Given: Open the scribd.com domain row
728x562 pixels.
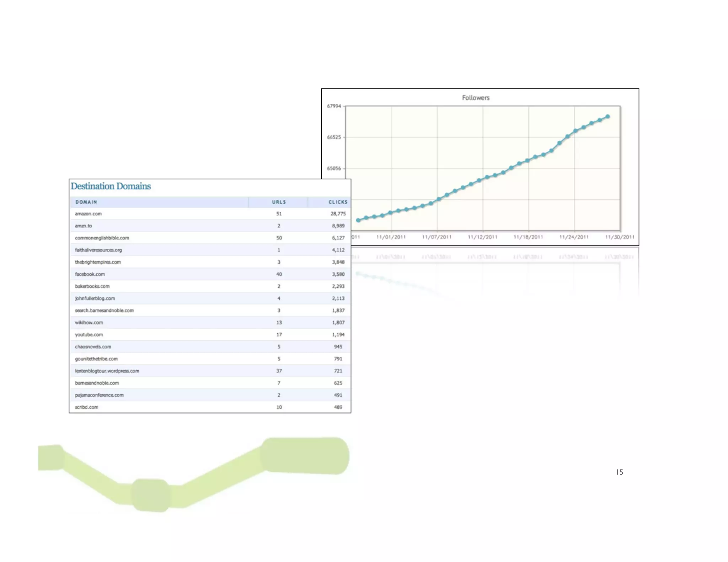Looking at the screenshot, I should (86, 407).
